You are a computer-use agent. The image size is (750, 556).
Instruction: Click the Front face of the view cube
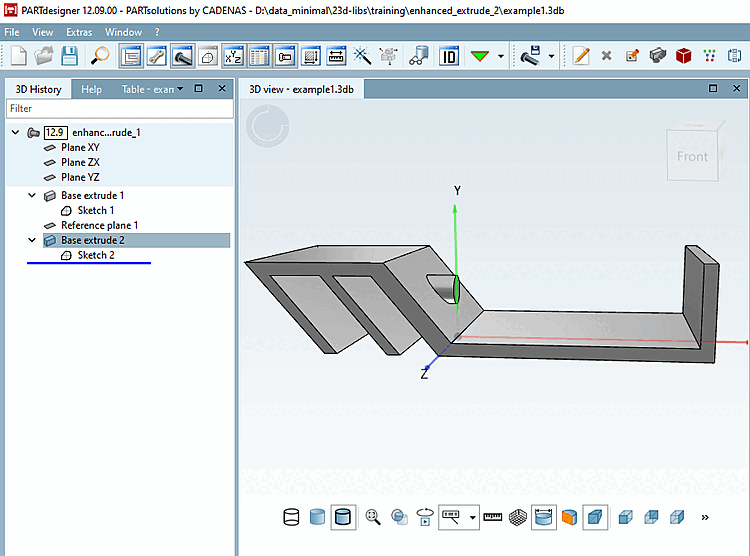[692, 157]
